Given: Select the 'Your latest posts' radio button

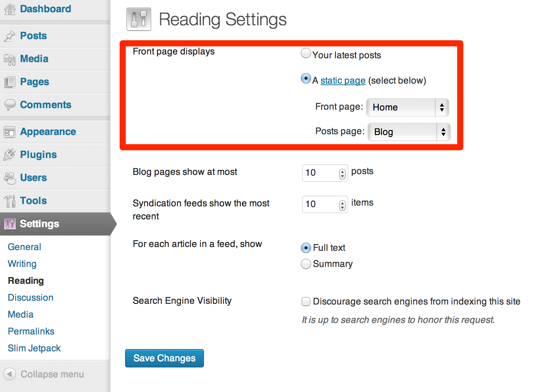Looking at the screenshot, I should (306, 53).
